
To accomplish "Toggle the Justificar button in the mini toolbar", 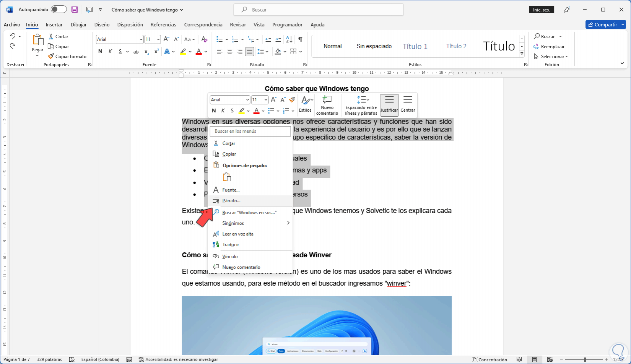I will click(x=389, y=105).
